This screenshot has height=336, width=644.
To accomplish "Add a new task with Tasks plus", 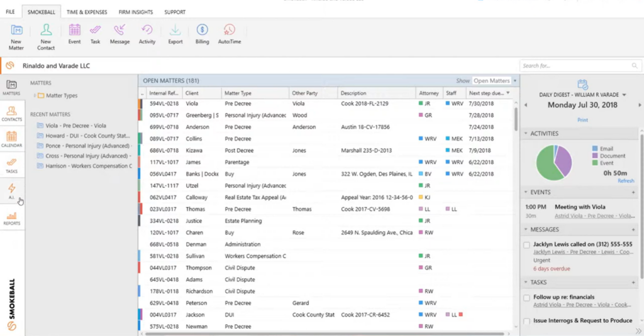I will coord(633,282).
